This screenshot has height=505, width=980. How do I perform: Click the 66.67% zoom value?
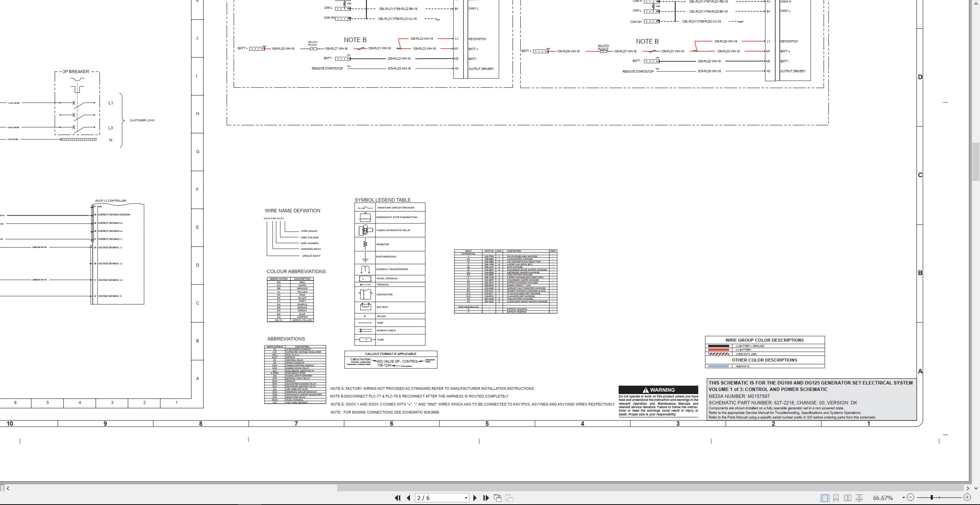(x=883, y=498)
